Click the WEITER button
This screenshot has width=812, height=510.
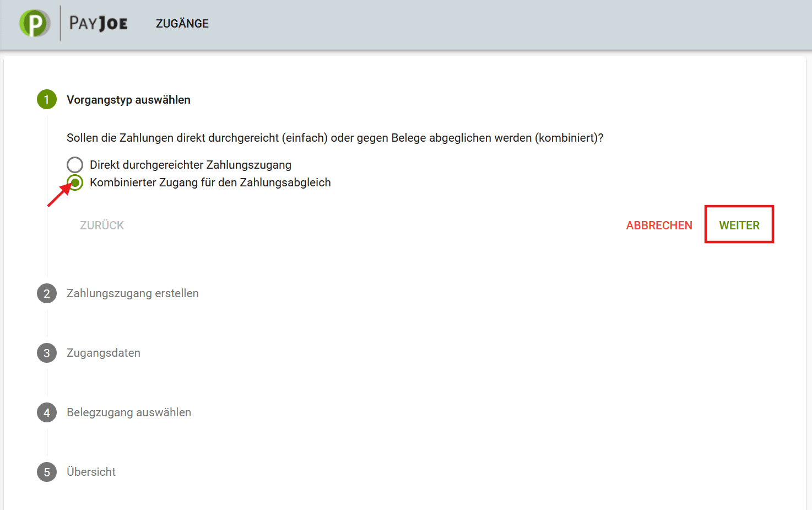pos(739,224)
